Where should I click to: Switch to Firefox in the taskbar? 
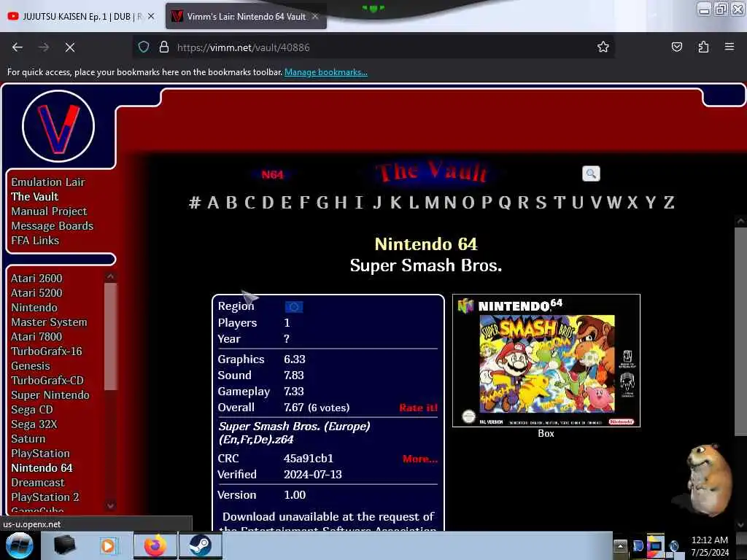155,545
